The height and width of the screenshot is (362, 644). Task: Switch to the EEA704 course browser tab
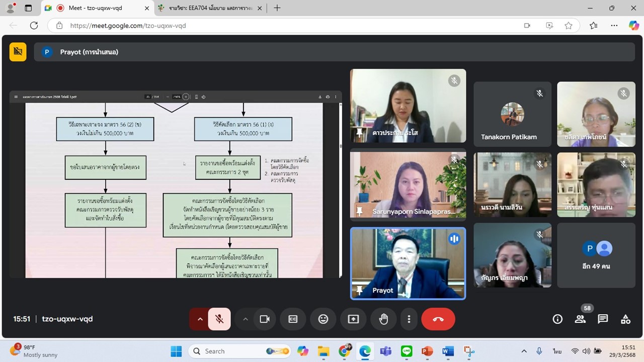[211, 8]
